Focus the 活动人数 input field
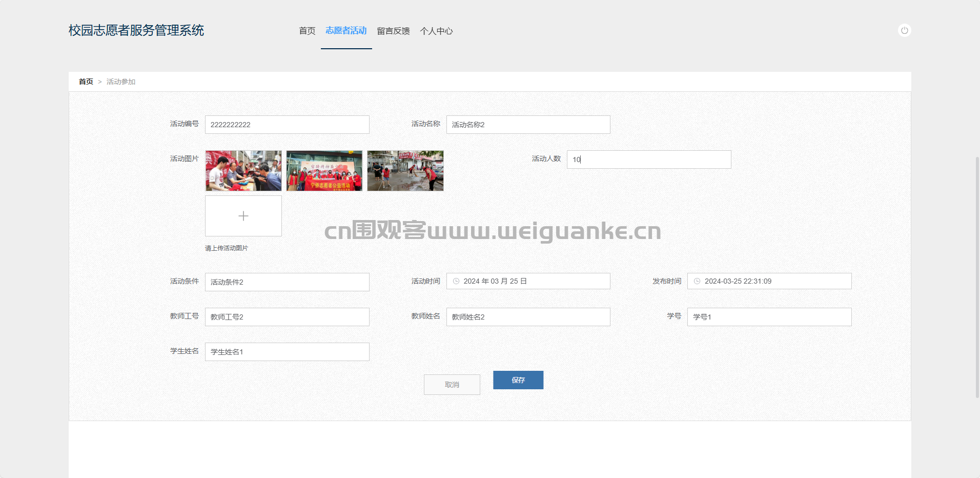Screen dimensions: 980x478 tap(649, 160)
